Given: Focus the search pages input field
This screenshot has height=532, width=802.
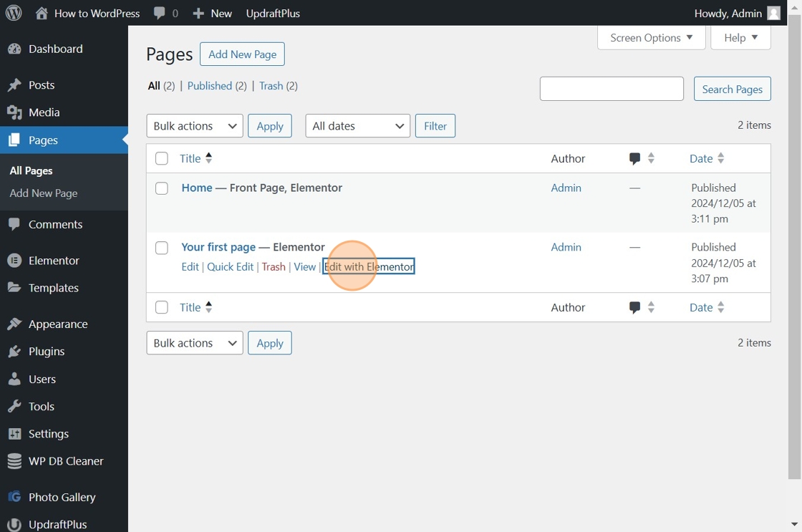Looking at the screenshot, I should (612, 89).
